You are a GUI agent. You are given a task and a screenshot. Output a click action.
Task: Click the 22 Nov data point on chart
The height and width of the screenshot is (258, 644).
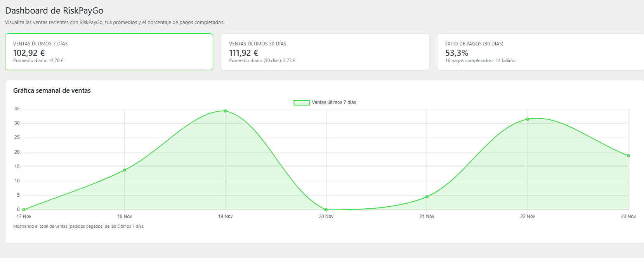click(x=528, y=119)
